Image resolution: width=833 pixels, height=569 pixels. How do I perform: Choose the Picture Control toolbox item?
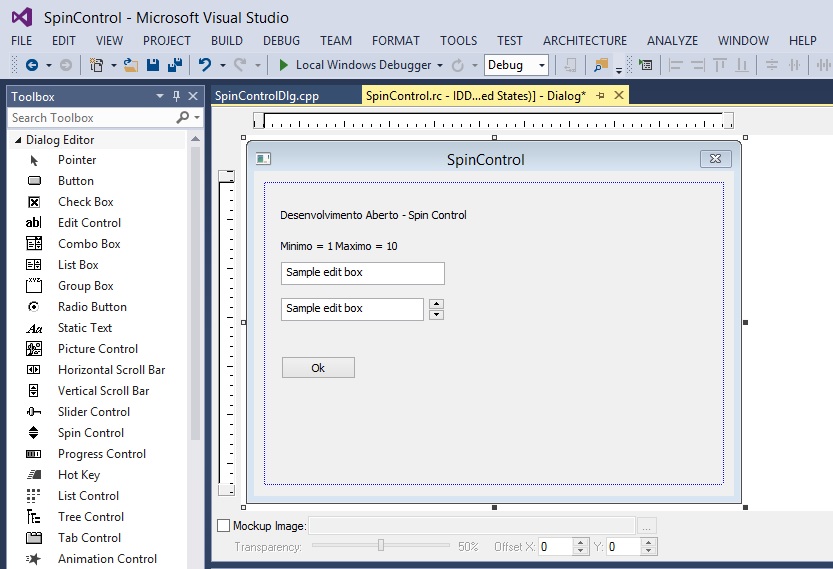point(97,349)
